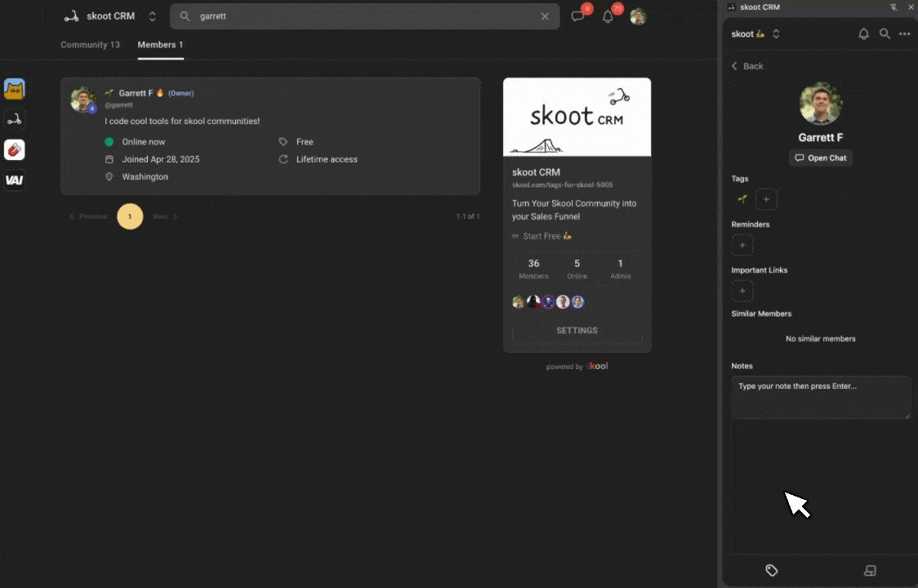
Task: Select the VAI community icon in the sidebar
Action: [x=15, y=180]
